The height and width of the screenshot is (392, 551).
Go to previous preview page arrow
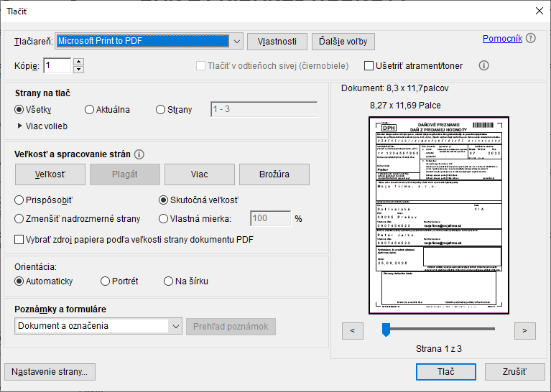pos(353,330)
